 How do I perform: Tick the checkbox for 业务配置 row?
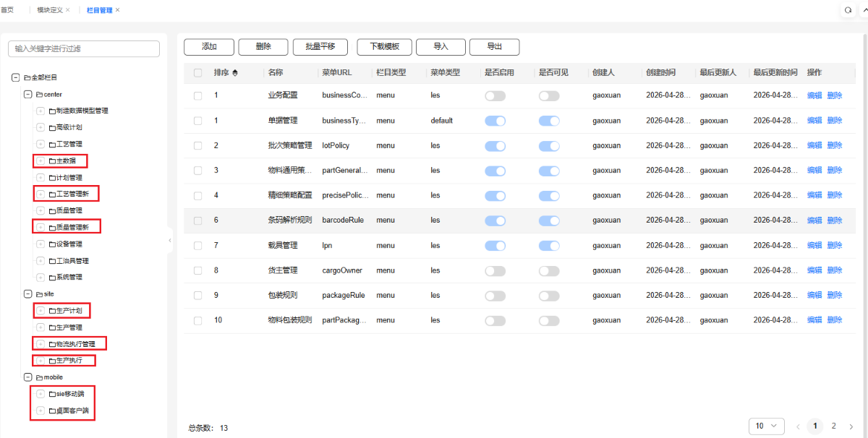point(197,95)
